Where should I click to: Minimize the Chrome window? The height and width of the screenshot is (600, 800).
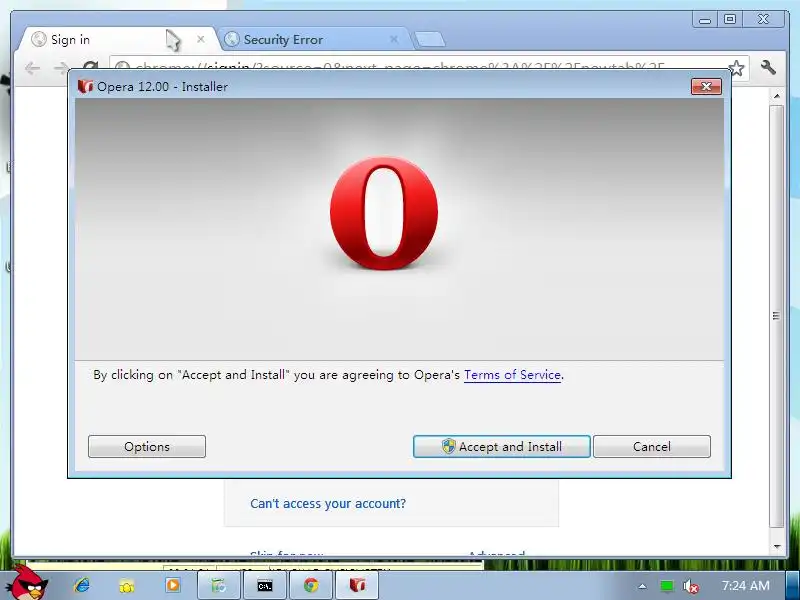(705, 20)
